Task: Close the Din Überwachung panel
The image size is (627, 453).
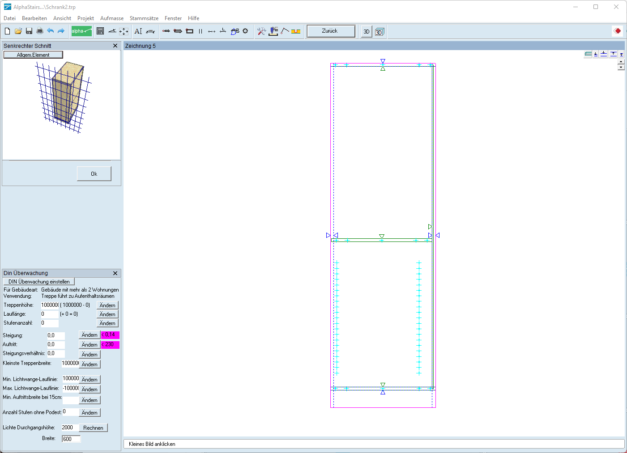Action: pos(115,273)
